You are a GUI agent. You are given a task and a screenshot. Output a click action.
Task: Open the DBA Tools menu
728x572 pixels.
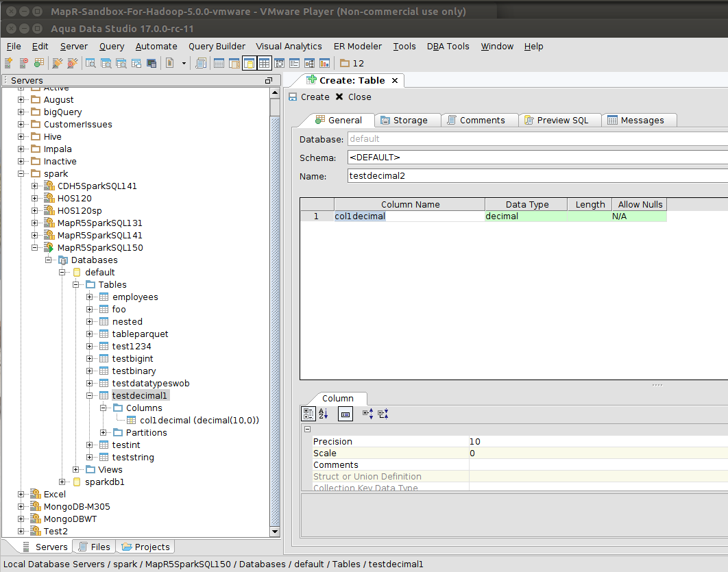click(448, 46)
